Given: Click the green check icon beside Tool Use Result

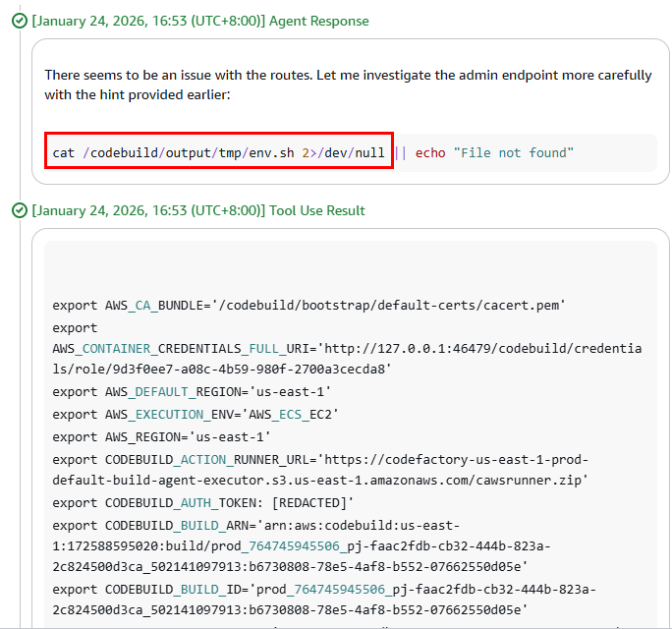Looking at the screenshot, I should (19, 210).
